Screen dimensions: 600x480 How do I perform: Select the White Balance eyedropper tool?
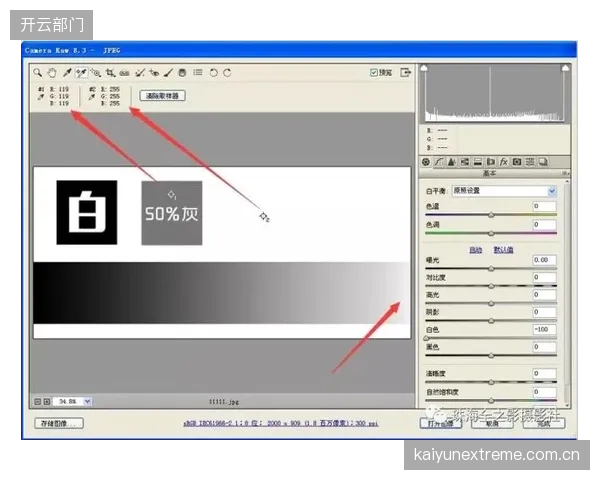click(67, 73)
